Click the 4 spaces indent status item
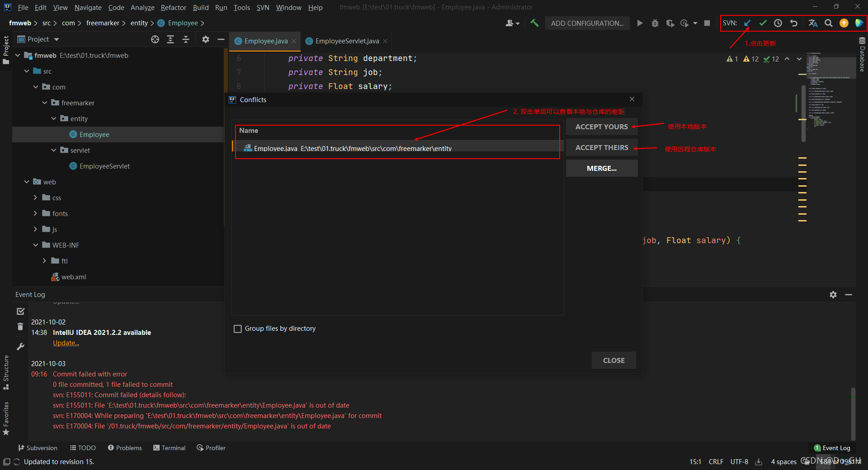 (x=783, y=462)
